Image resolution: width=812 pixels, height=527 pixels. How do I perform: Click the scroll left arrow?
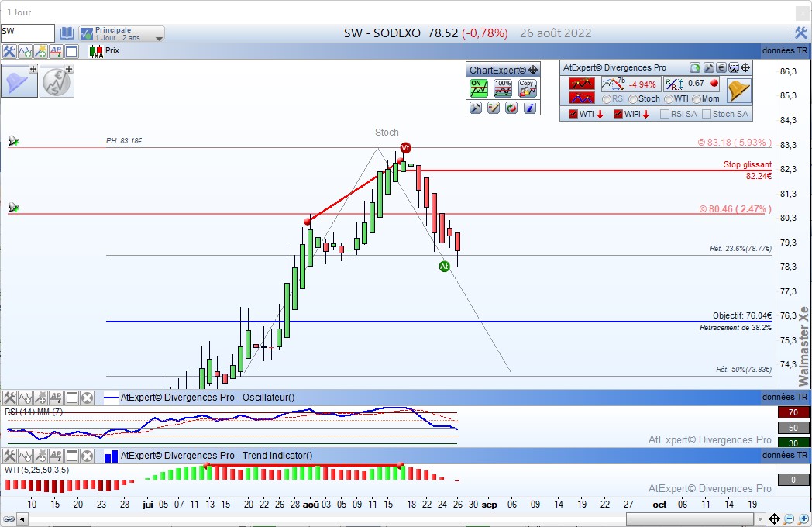pos(22,518)
